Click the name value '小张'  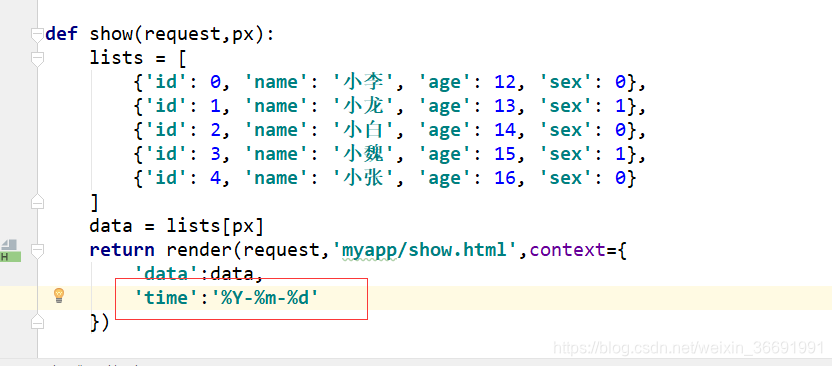[363, 178]
